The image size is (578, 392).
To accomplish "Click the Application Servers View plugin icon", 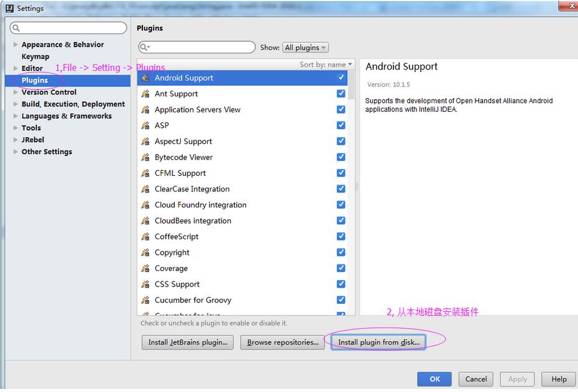I will (145, 110).
